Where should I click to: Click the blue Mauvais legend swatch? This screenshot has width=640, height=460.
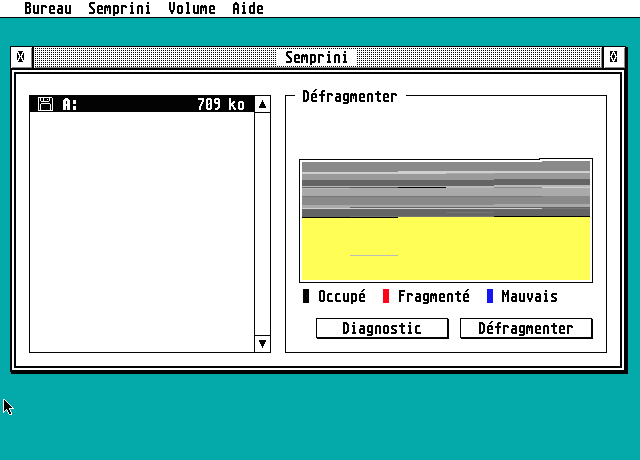(x=490, y=296)
